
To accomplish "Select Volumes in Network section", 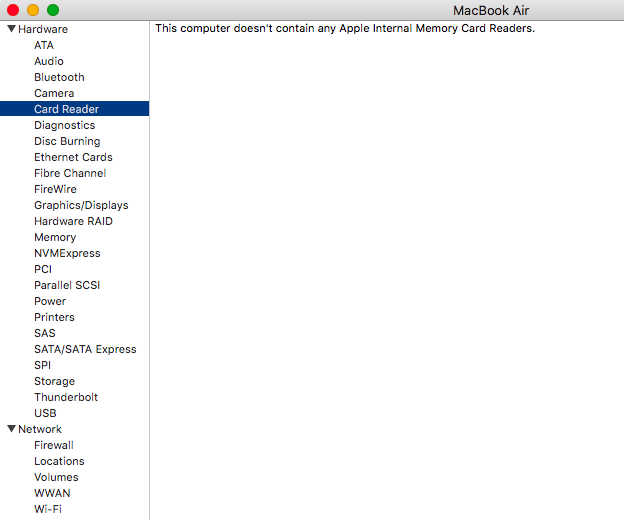I will (x=56, y=477).
